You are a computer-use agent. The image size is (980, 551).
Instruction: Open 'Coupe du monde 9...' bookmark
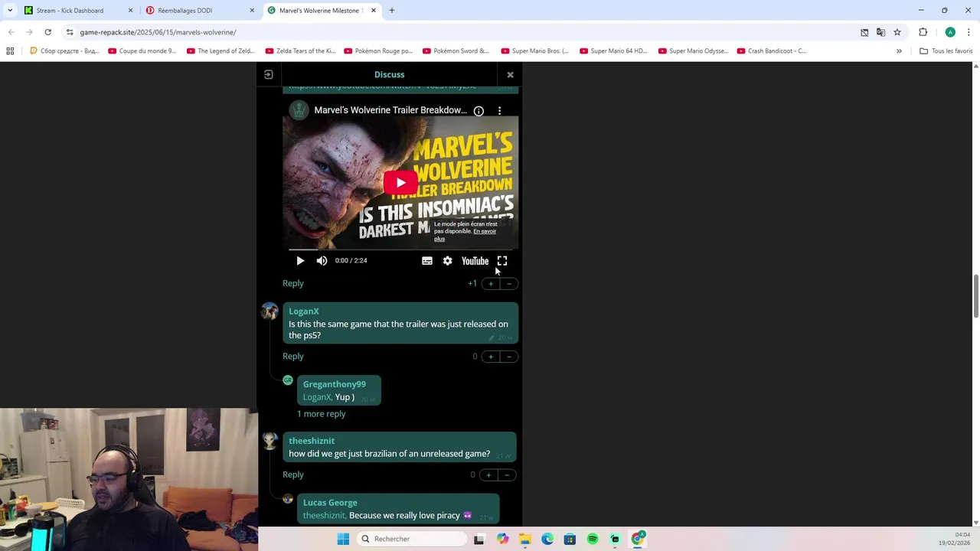(142, 51)
